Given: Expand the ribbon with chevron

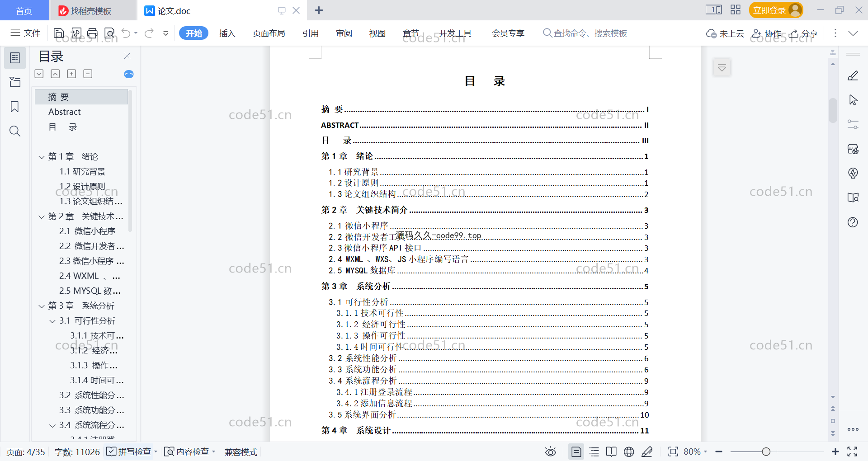Looking at the screenshot, I should click(x=853, y=33).
